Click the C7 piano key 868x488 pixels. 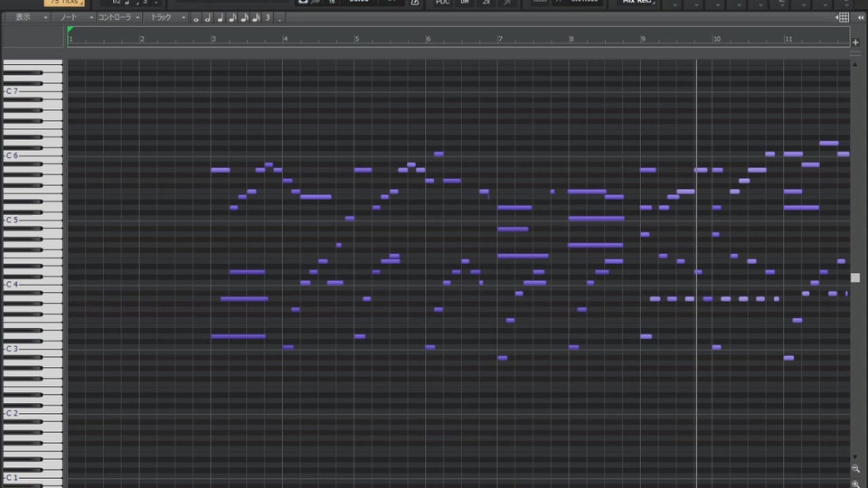point(33,90)
